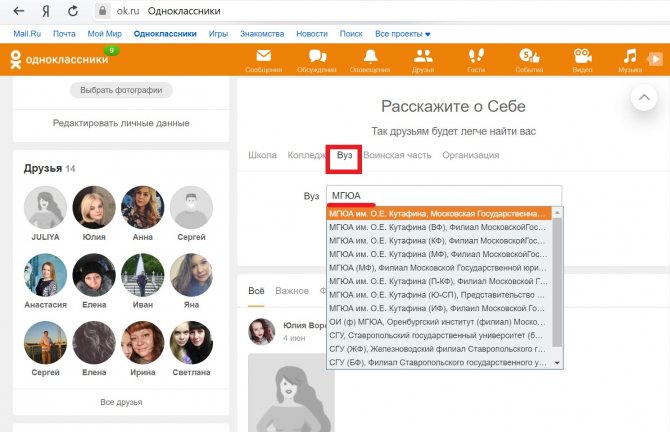This screenshot has height=432, width=670.
Task: Open friend Анна's avatar
Action: coord(143,207)
